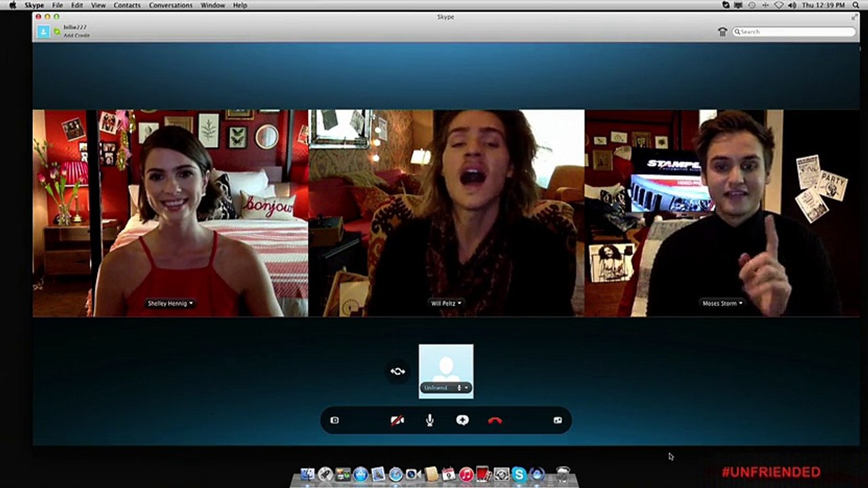This screenshot has width=868, height=488.
Task: Open the Contacts menu
Action: click(127, 5)
